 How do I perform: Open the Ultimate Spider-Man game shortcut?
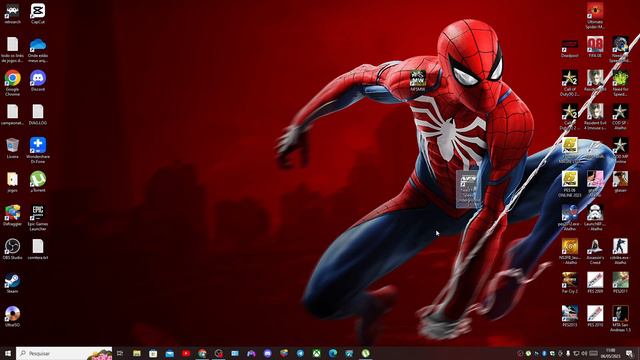[x=595, y=16]
